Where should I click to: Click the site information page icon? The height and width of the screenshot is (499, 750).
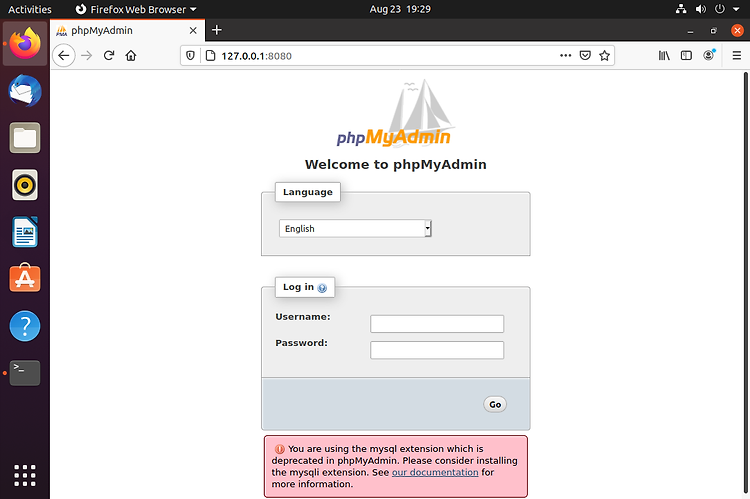coord(210,55)
